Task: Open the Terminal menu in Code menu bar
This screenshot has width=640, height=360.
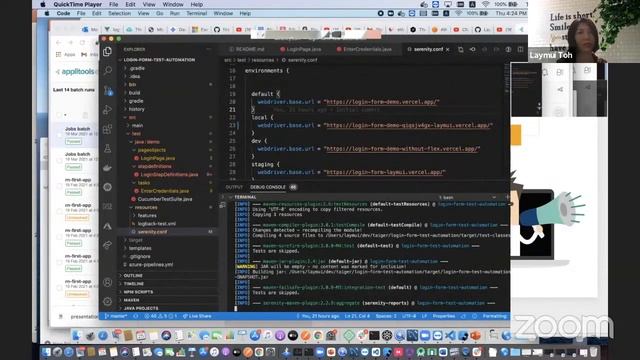Action: click(196, 13)
